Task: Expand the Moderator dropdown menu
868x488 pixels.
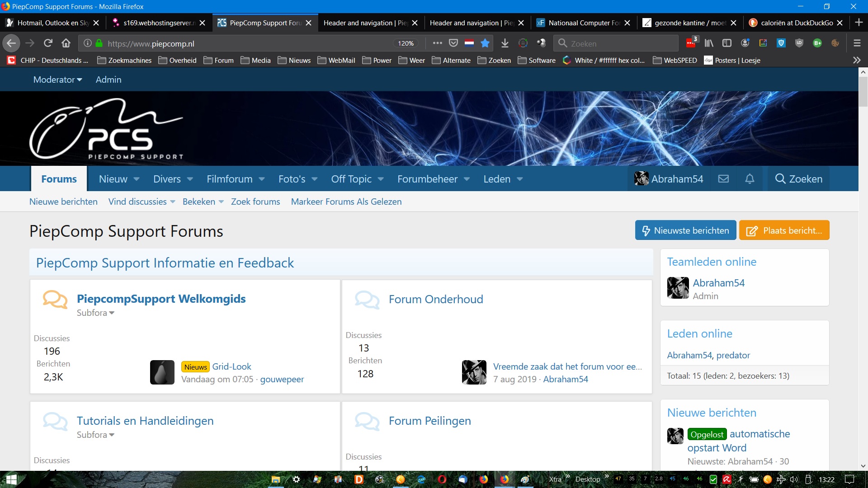Action: point(57,80)
